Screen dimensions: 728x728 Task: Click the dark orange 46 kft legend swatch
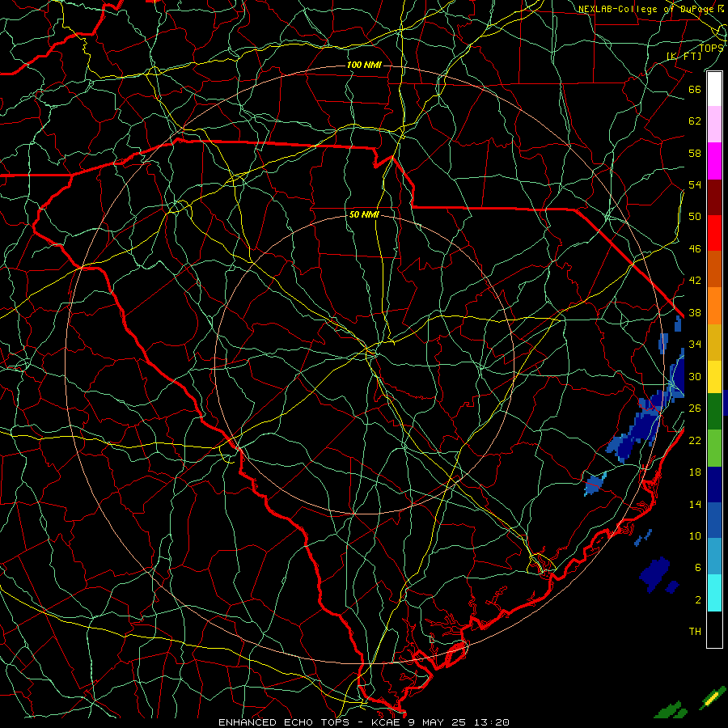[x=714, y=269]
